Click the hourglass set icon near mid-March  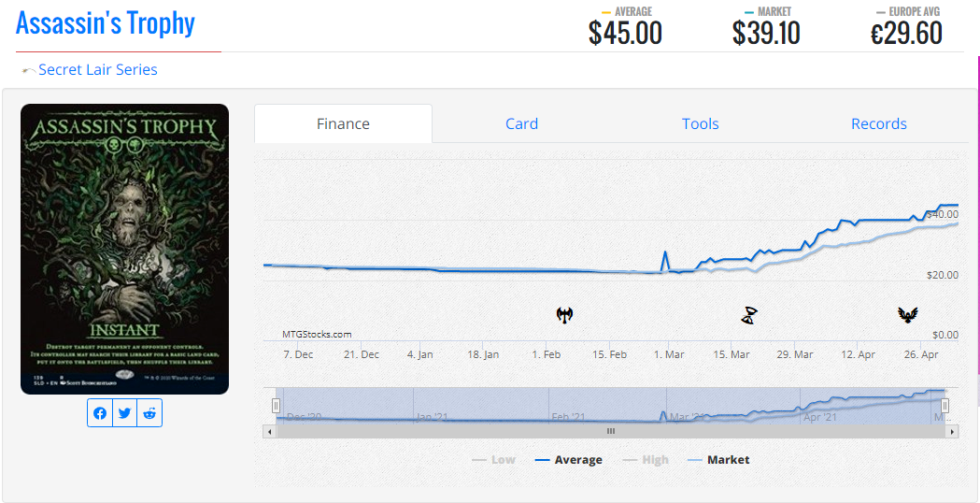coord(749,315)
